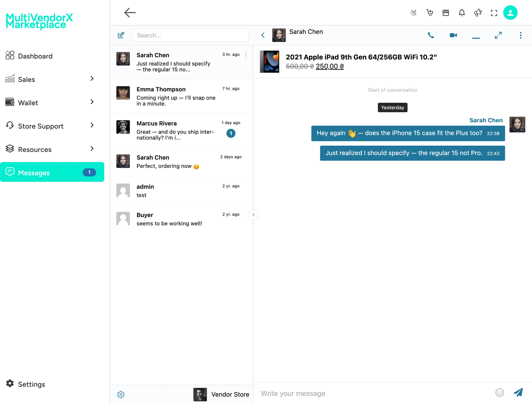Viewport: 532px width, 404px height.
Task: Start a video call with Sarah Chen
Action: [x=453, y=35]
